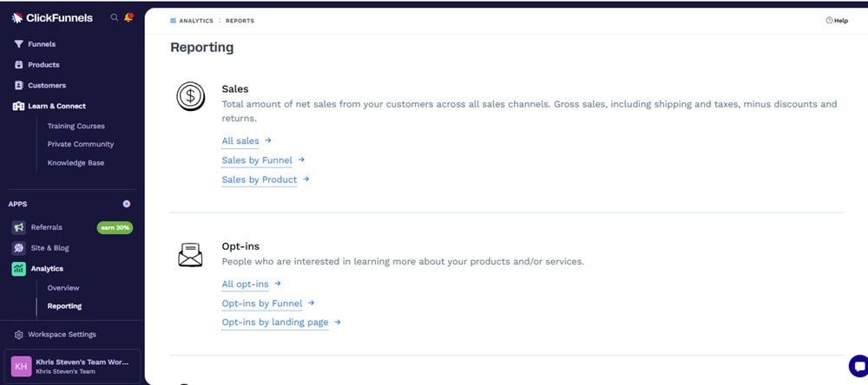Image resolution: width=868 pixels, height=385 pixels.
Task: Click the arrow next to All sales
Action: [268, 140]
